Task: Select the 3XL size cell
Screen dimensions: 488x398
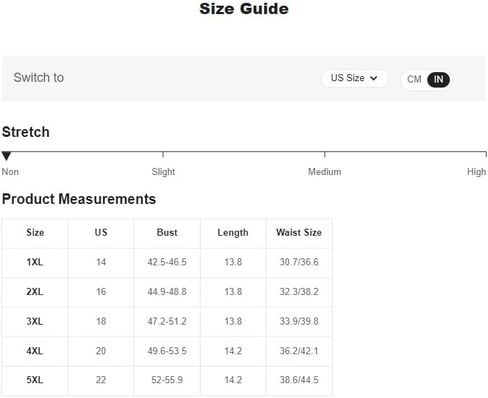Action: (x=35, y=321)
